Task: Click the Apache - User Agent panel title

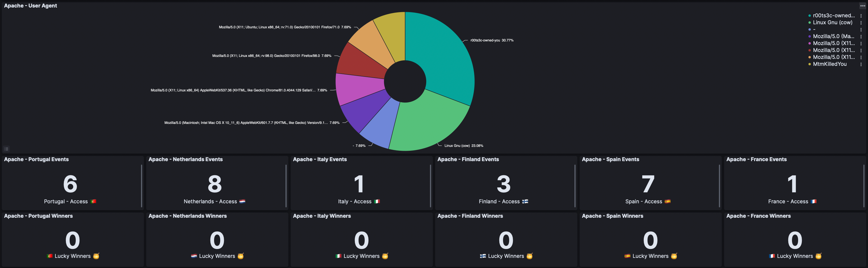Action: coord(30,6)
